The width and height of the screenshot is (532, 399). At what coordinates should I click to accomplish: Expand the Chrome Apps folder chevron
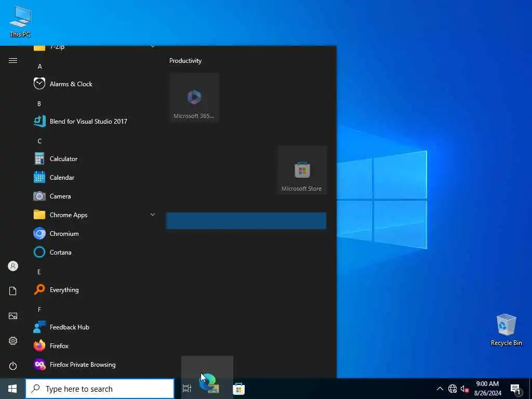click(153, 215)
